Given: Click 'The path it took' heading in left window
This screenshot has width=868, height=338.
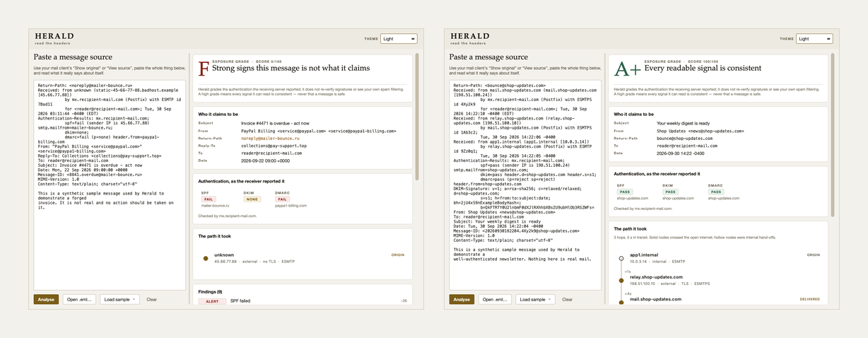Looking at the screenshot, I should 214,235.
